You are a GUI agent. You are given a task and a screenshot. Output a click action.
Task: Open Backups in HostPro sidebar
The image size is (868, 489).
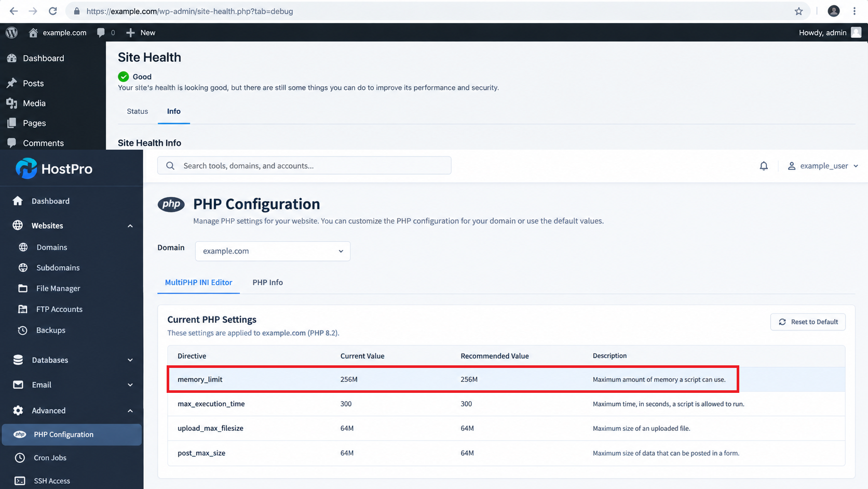point(50,330)
